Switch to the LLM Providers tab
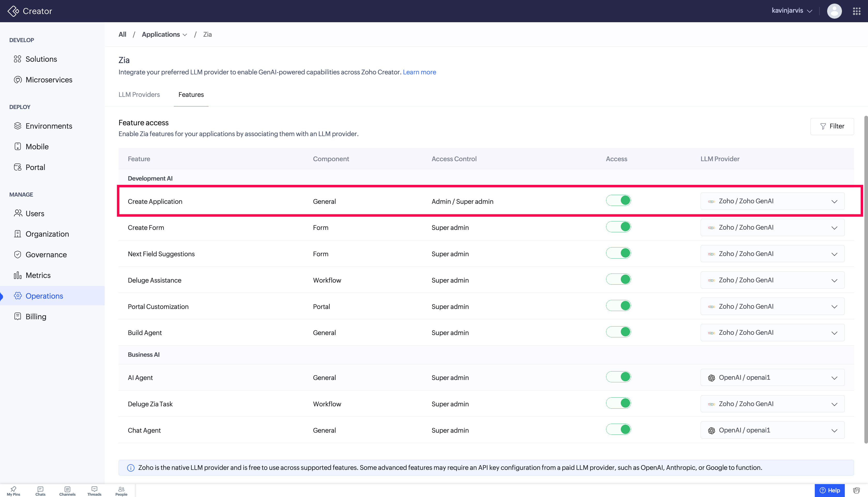The width and height of the screenshot is (868, 497). pos(139,95)
